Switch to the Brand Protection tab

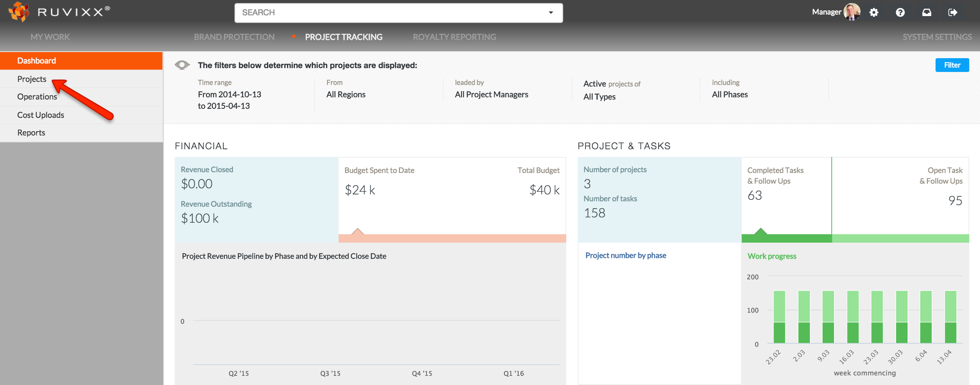pos(234,37)
